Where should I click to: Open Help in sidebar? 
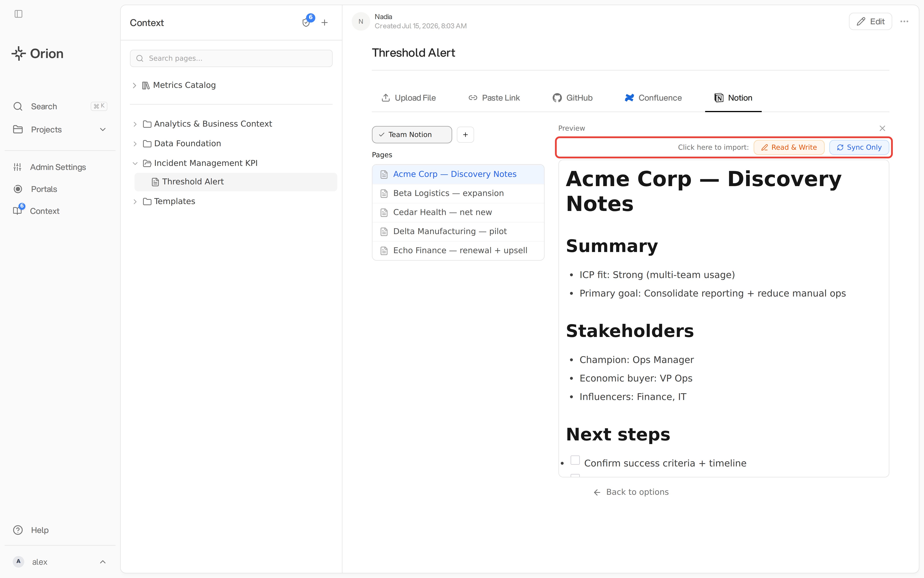40,530
